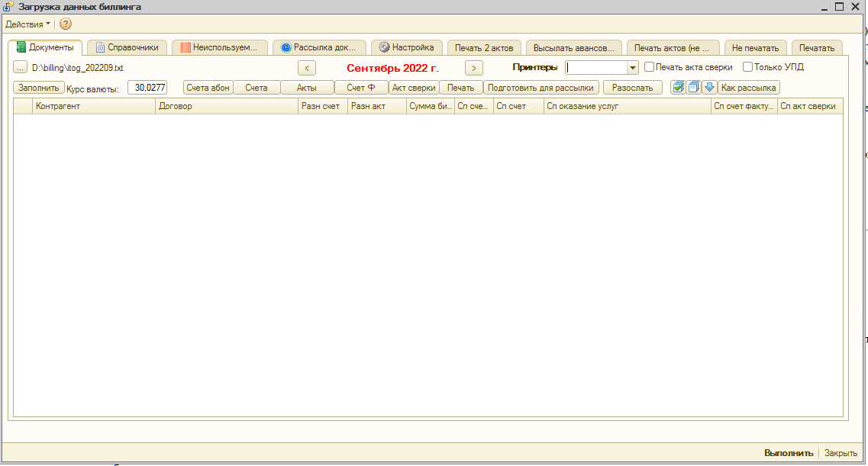868x466 pixels.
Task: Go to the next month arrow
Action: [474, 68]
